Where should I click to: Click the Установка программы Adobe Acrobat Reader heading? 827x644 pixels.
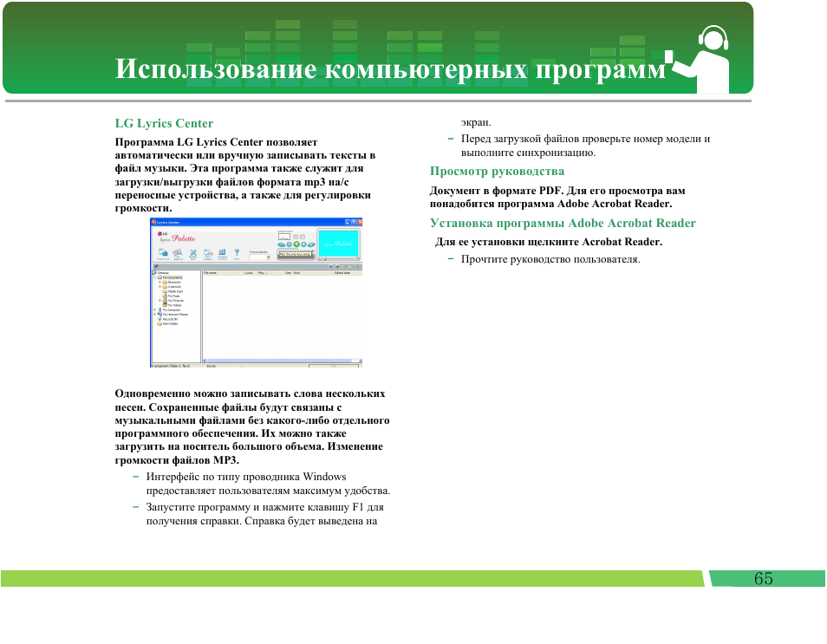point(563,223)
